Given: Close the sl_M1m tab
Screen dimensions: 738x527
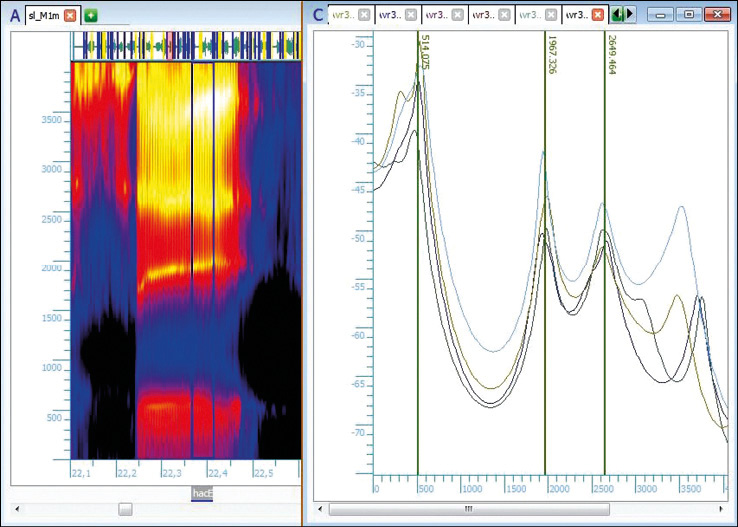Looking at the screenshot, I should point(70,15).
